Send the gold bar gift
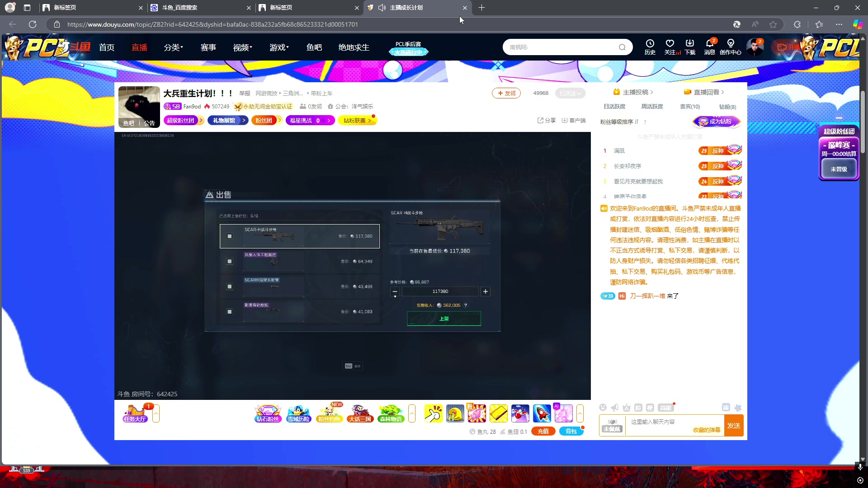This screenshot has height=488, width=868. [498, 413]
